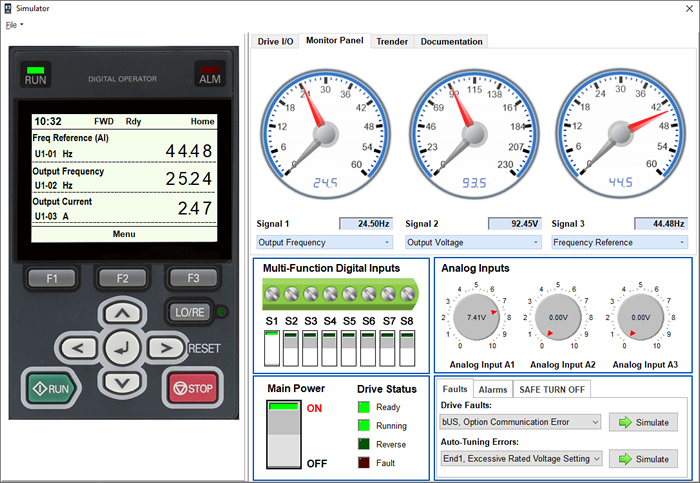Click the Signal 2 voltage value field
Viewport: 700px width, 483px height.
(x=513, y=224)
